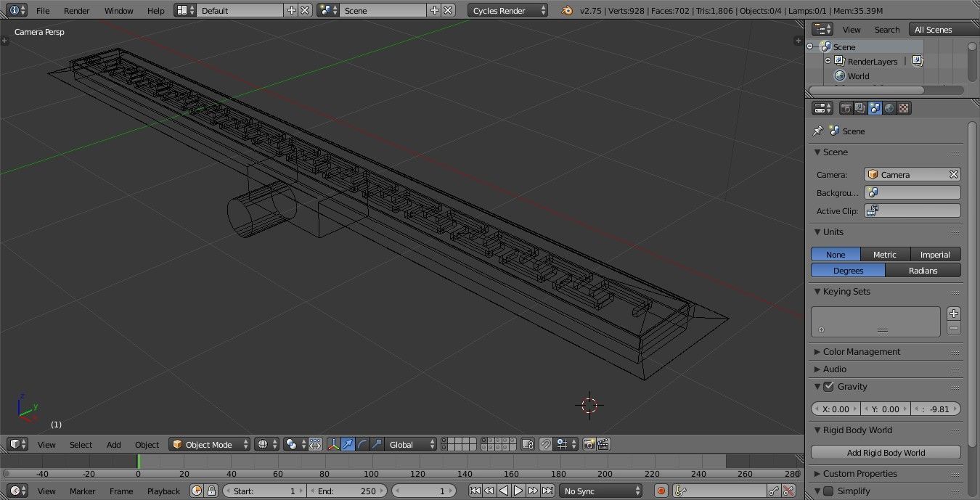Screen dimensions: 980x500
Task: Open the Render menu
Action: [77, 10]
